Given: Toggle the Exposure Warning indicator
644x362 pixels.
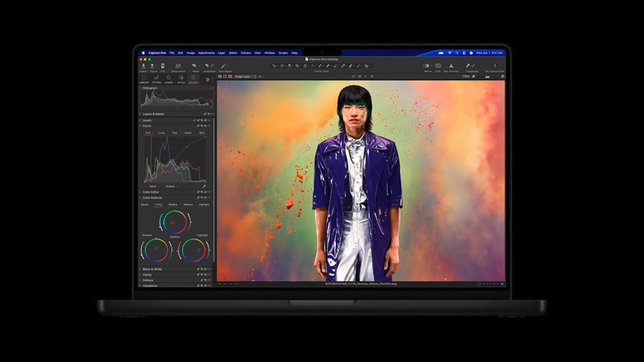Looking at the screenshot, I should point(451,66).
